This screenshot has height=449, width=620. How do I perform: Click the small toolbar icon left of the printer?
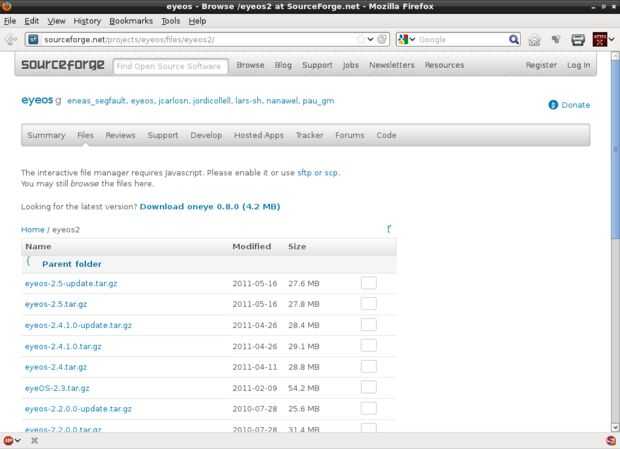[556, 39]
